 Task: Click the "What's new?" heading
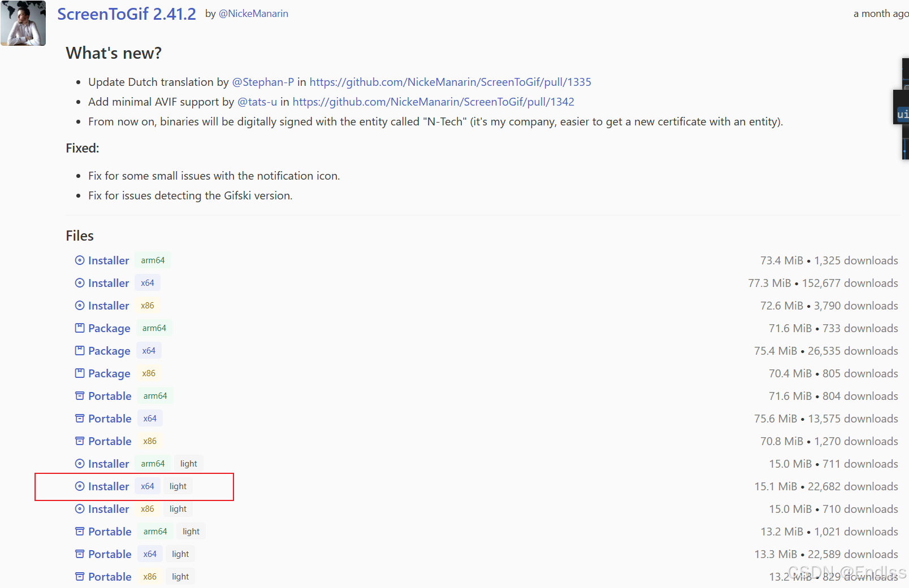114,53
